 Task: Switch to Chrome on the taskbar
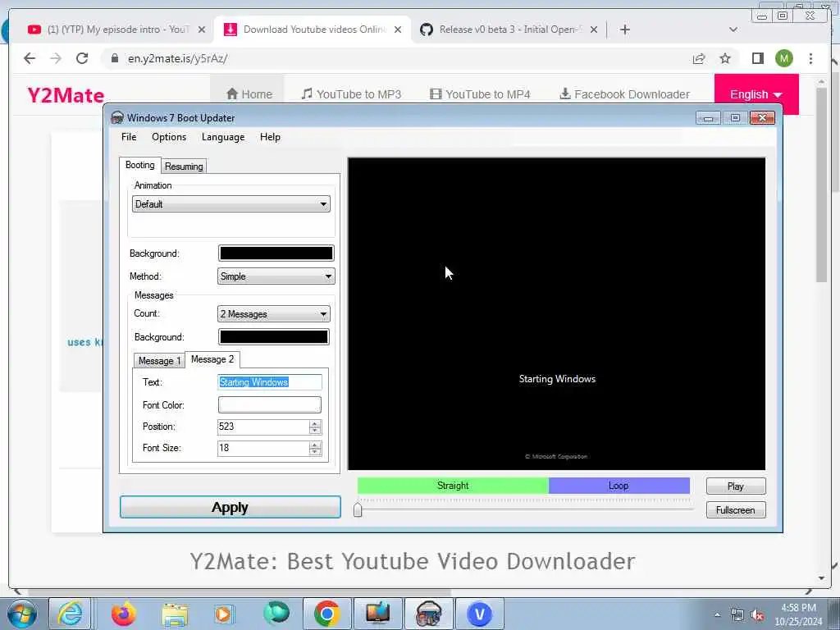coord(326,614)
